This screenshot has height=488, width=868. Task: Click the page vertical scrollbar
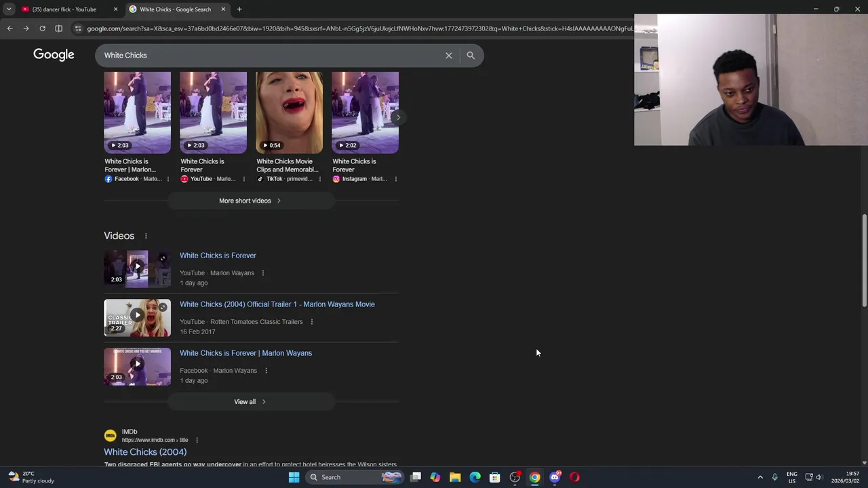(864, 260)
